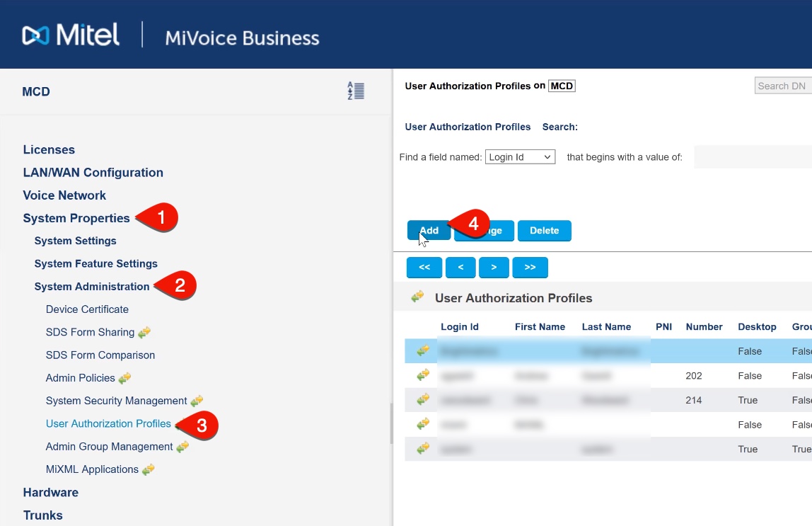The image size is (812, 526).
Task: Click the alphabetical sort icon beside MCD
Action: click(x=356, y=91)
